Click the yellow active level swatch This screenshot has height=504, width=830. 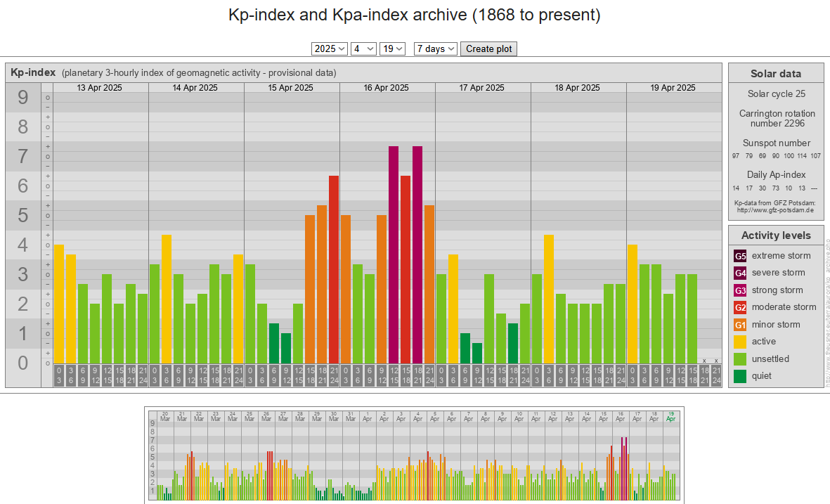click(740, 342)
